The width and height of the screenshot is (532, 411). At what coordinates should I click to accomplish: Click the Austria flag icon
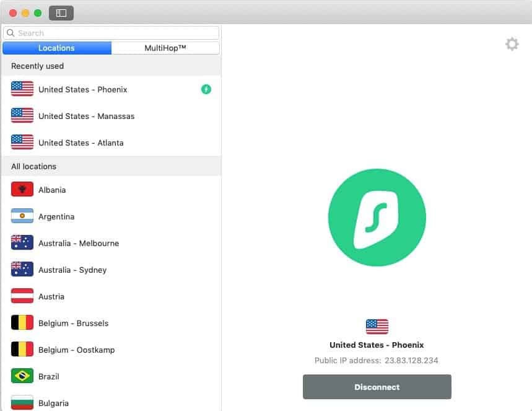22,296
